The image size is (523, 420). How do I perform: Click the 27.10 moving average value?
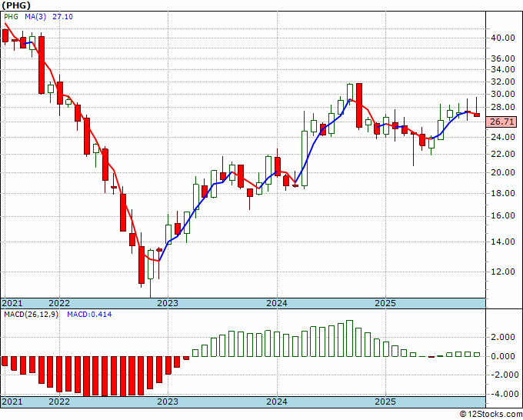coord(63,17)
